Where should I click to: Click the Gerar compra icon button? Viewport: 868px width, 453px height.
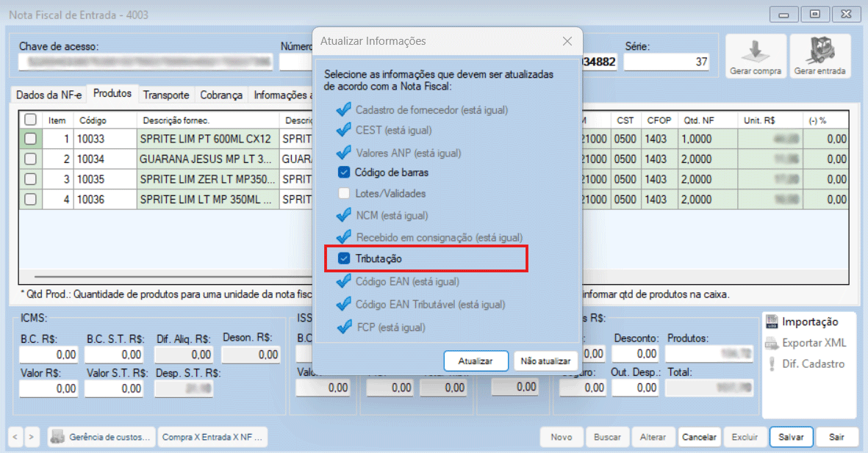click(756, 56)
